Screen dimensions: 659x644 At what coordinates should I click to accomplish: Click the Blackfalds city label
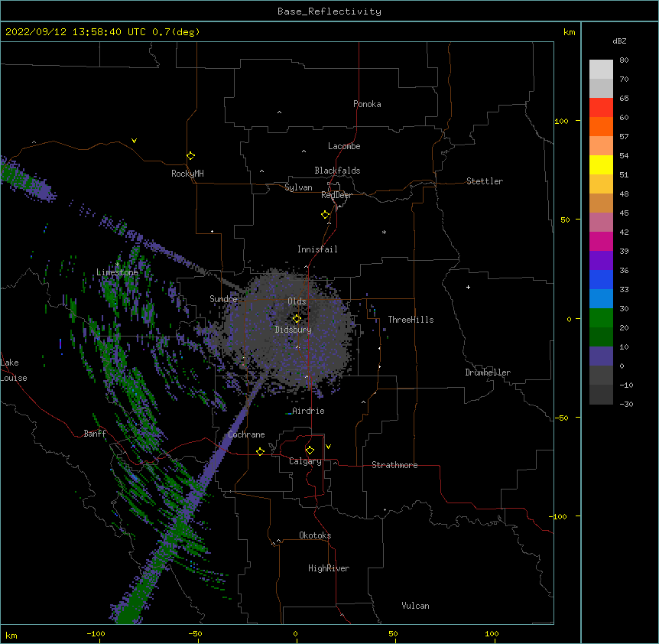tap(337, 171)
